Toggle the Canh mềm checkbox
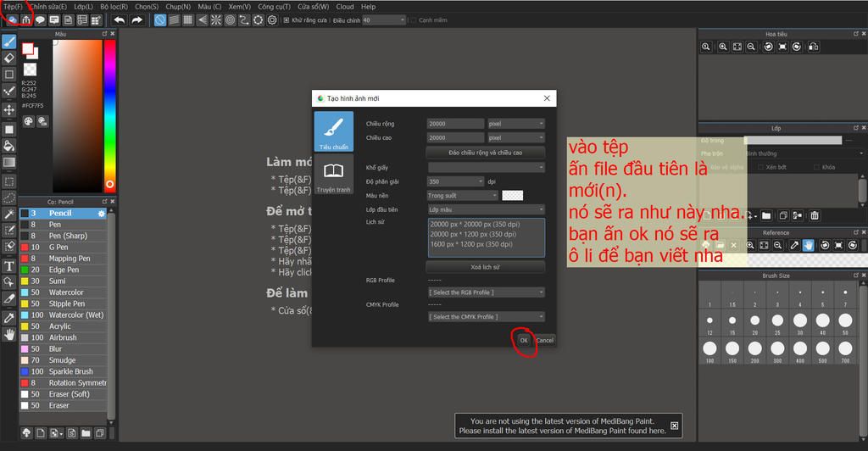Screen dimensions: 868x451 [x=413, y=19]
